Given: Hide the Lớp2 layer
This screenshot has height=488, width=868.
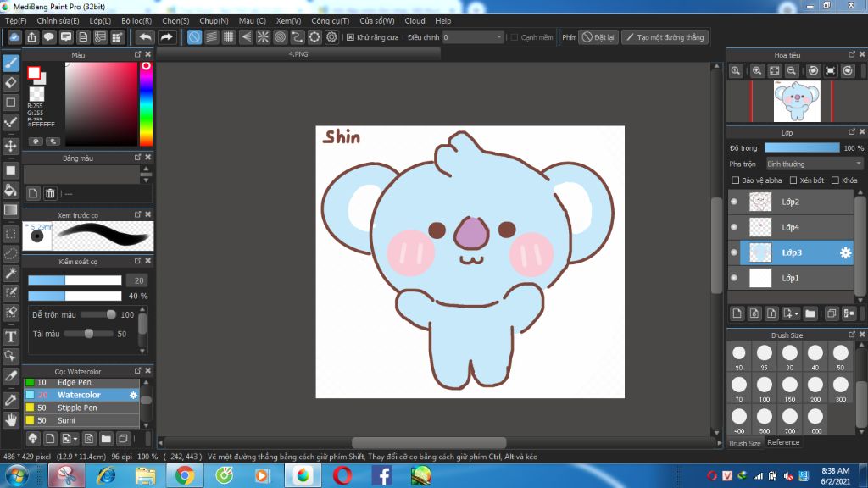Looking at the screenshot, I should (x=734, y=202).
